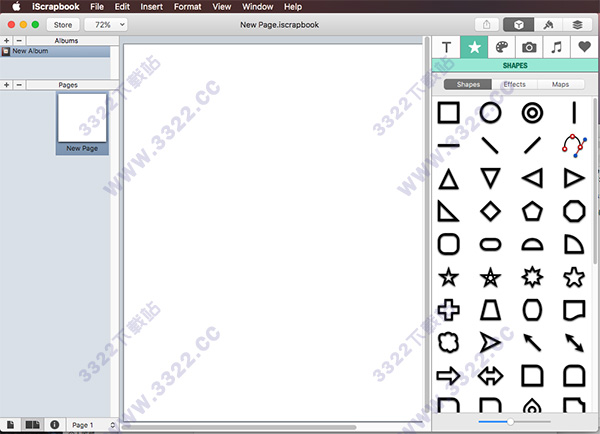Select the New Page thumbnail

pos(82,124)
